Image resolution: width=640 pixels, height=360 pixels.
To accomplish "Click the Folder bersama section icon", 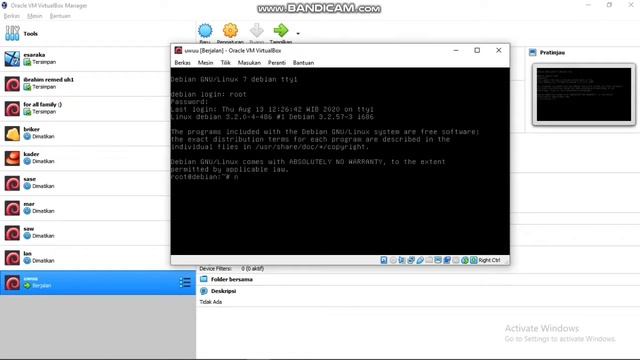I will [204, 279].
